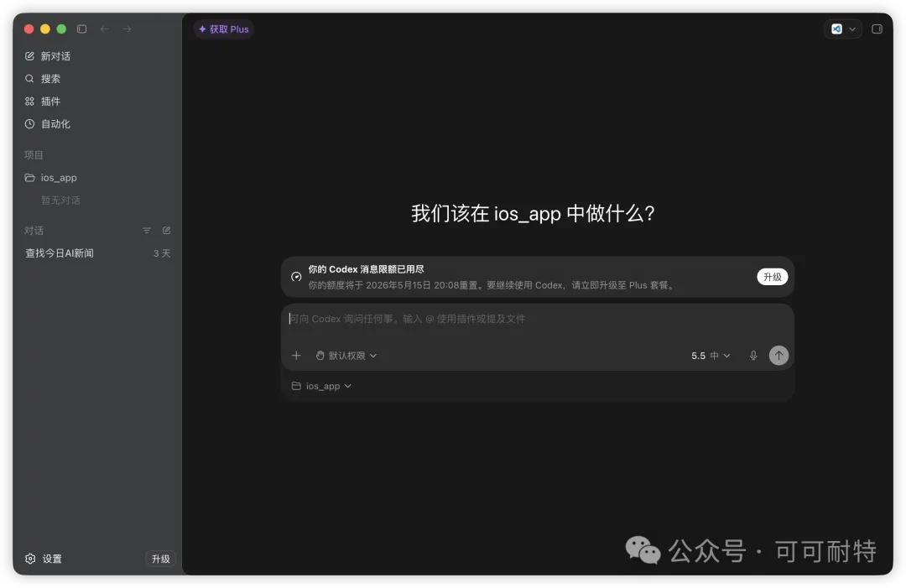Click the filter icon beside 对话
This screenshot has height=588, width=906.
(x=147, y=231)
